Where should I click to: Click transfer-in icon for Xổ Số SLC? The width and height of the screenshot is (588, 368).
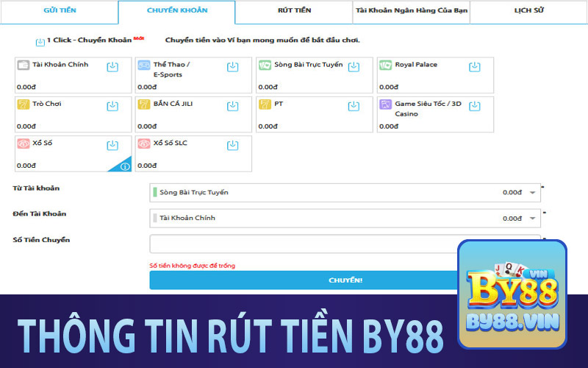[232, 145]
